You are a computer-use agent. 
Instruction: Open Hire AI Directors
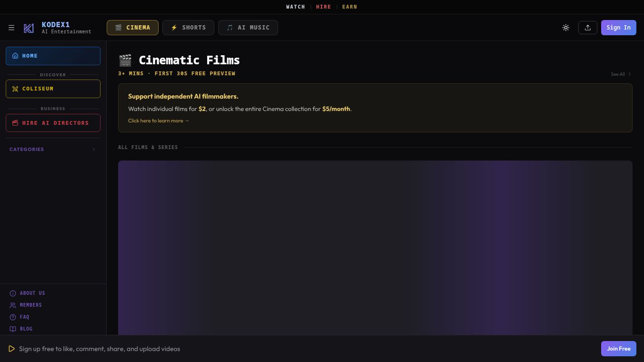click(53, 123)
